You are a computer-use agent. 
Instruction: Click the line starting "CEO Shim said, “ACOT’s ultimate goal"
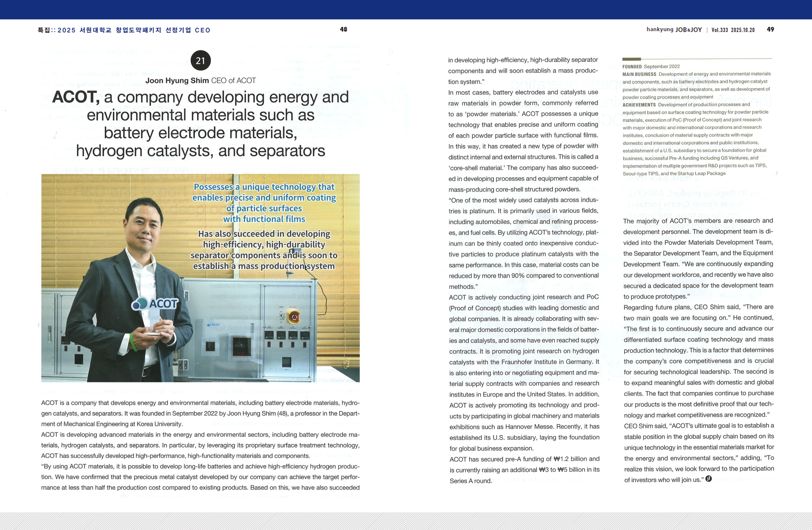(699, 426)
